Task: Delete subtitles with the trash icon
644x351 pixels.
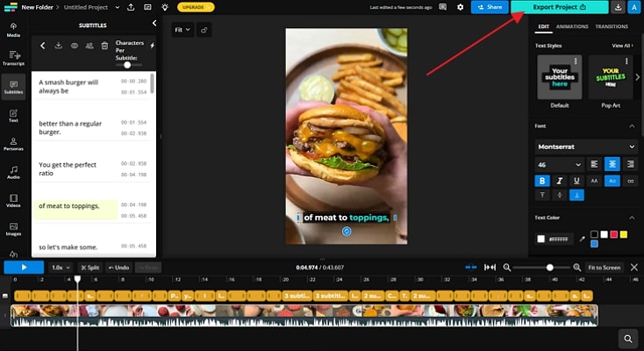Action: click(104, 46)
